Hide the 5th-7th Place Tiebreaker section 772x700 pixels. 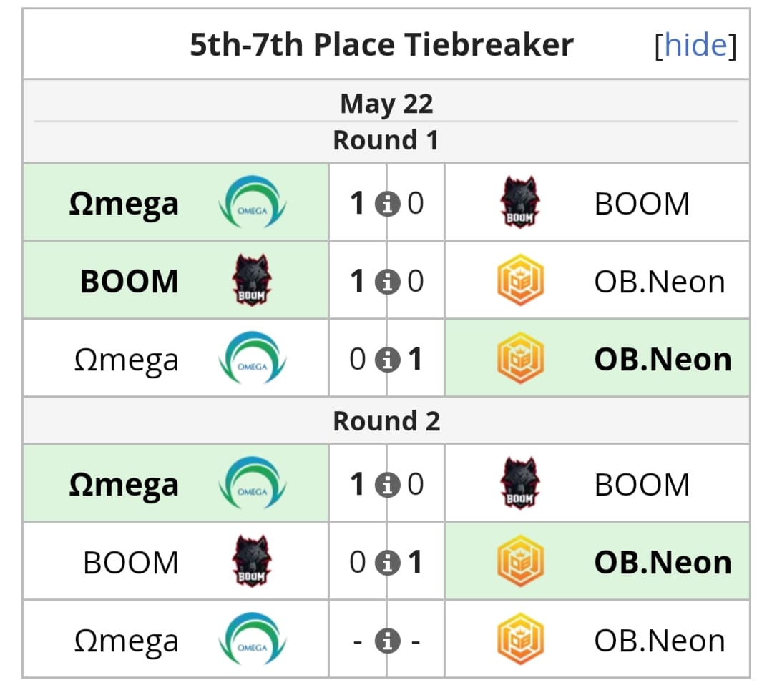(x=695, y=44)
